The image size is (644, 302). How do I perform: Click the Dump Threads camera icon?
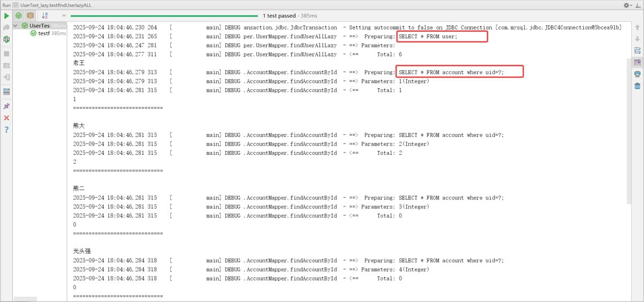(x=6, y=65)
